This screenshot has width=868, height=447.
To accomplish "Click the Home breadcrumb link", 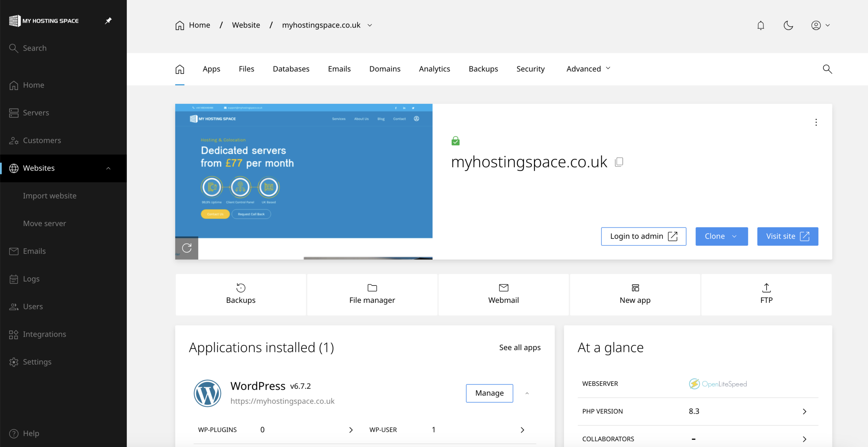I will tap(193, 25).
